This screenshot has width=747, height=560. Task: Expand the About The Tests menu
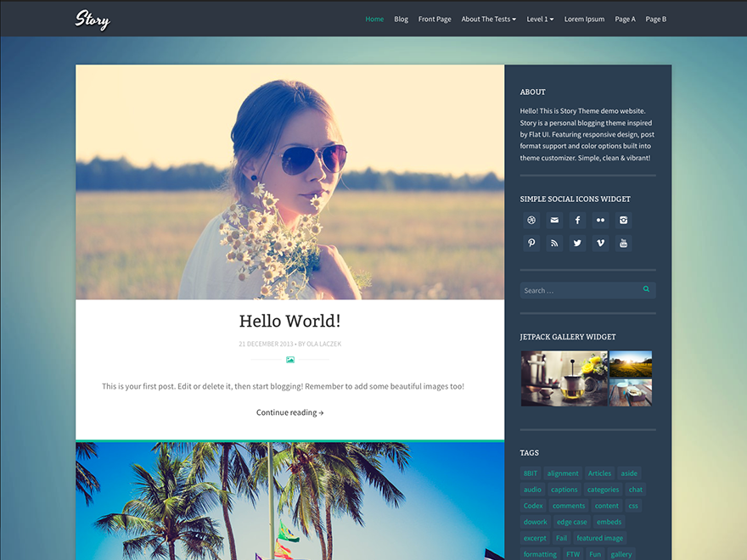(488, 19)
